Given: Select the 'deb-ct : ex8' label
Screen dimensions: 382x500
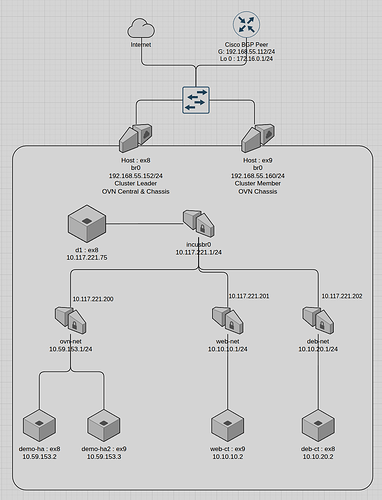Looking at the screenshot, I should pos(318,449).
